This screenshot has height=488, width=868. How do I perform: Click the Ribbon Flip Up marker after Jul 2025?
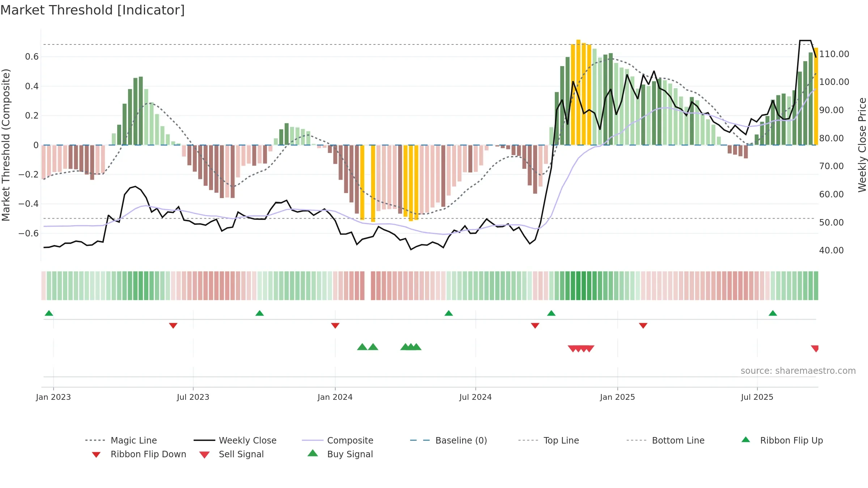(x=773, y=313)
